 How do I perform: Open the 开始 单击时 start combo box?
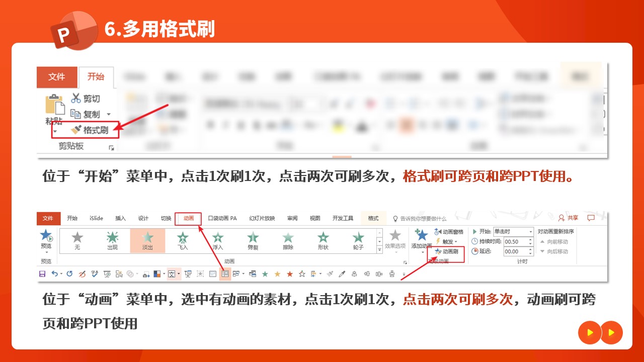pyautogui.click(x=513, y=232)
